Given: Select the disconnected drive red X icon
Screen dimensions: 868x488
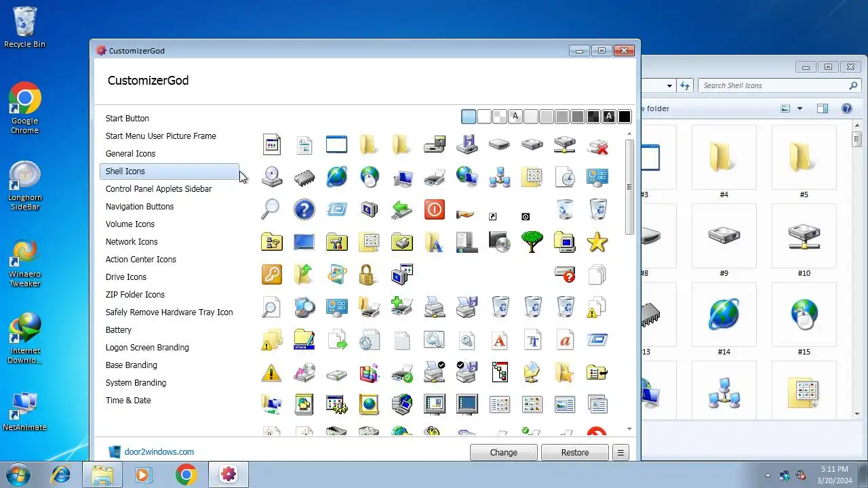Looking at the screenshot, I should coord(597,144).
